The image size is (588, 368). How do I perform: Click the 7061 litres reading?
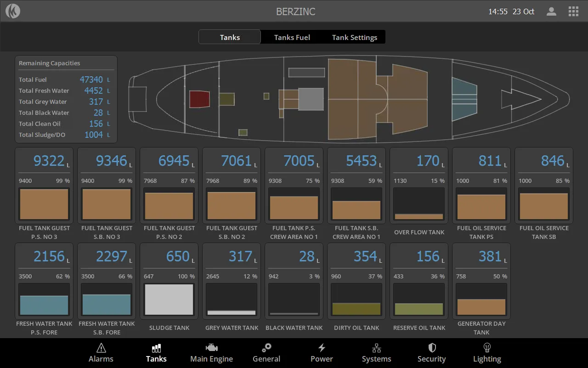tap(236, 161)
